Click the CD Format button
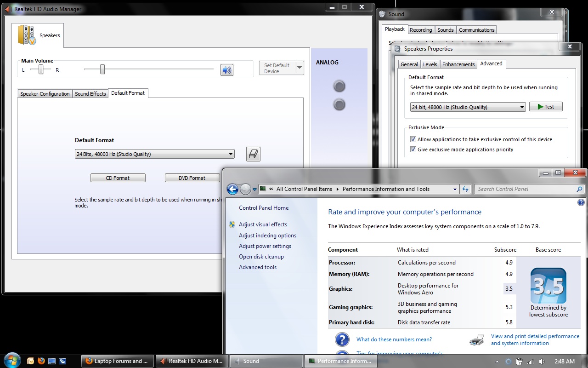 [118, 178]
